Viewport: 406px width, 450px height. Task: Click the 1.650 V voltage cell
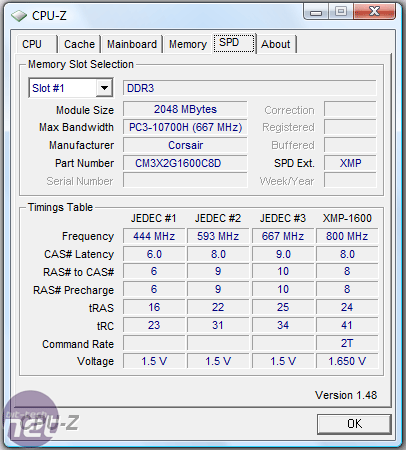click(347, 361)
